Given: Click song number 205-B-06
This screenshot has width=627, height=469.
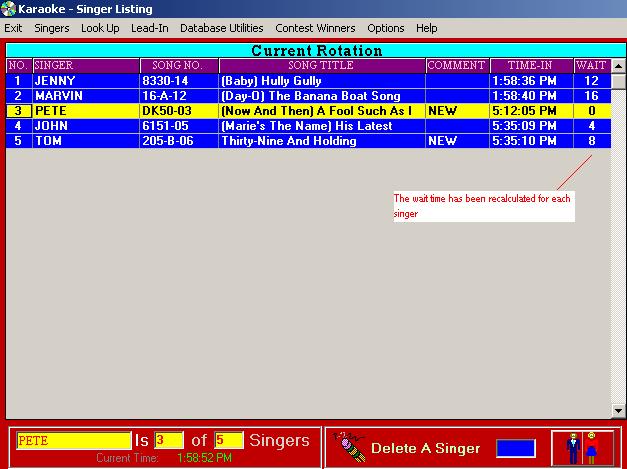Looking at the screenshot, I should tap(168, 141).
